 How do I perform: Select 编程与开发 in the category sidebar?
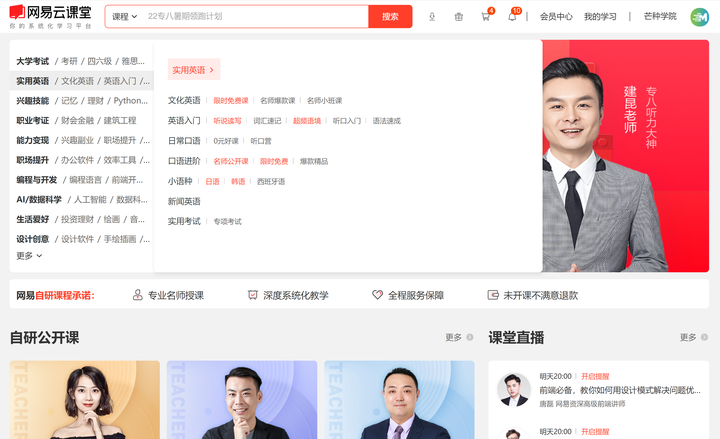click(37, 180)
